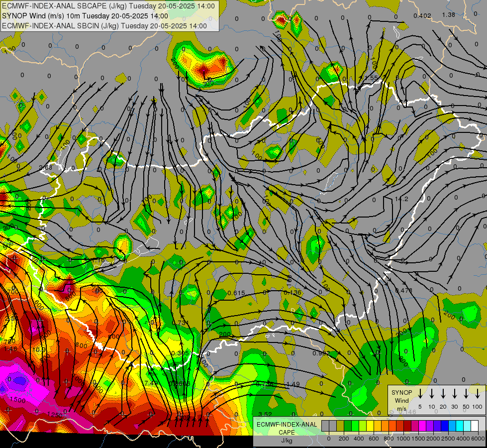Click the SYNOP Wind m/s legend label
The width and height of the screenshot is (487, 448).
pyautogui.click(x=401, y=400)
